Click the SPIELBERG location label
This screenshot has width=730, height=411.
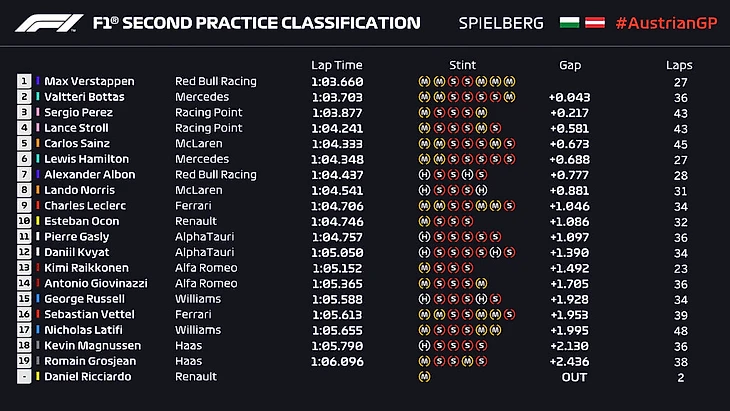coord(500,22)
